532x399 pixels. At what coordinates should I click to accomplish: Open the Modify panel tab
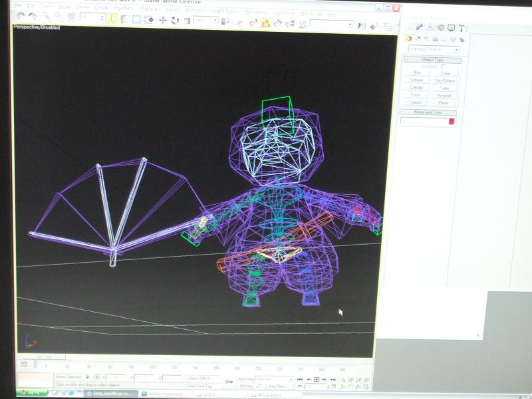click(420, 27)
